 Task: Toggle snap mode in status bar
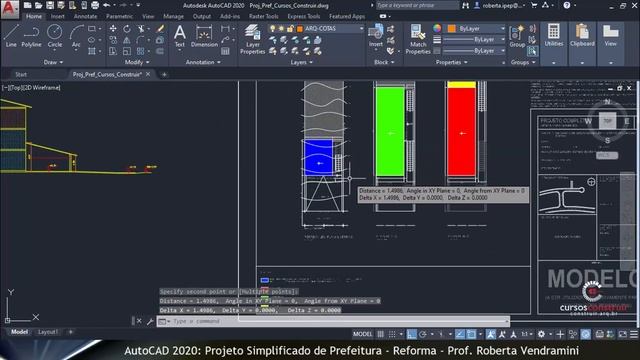(x=392, y=334)
